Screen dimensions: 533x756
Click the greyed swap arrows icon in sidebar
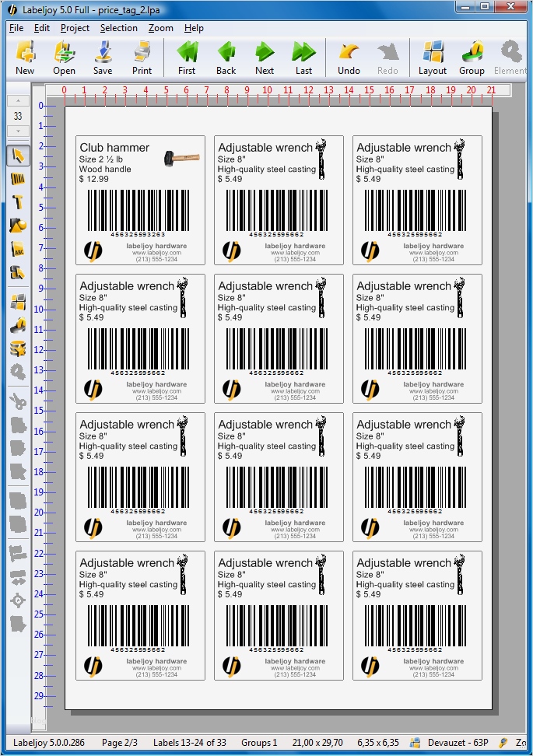19,576
